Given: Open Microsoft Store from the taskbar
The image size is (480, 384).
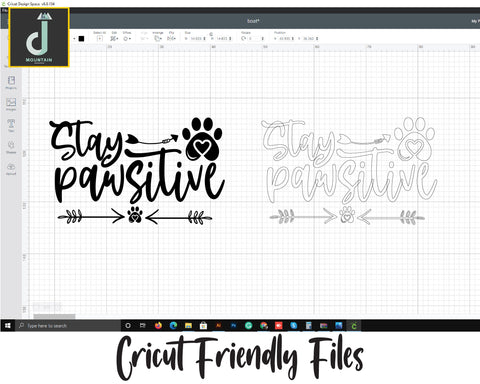Looking at the screenshot, I should [203, 325].
